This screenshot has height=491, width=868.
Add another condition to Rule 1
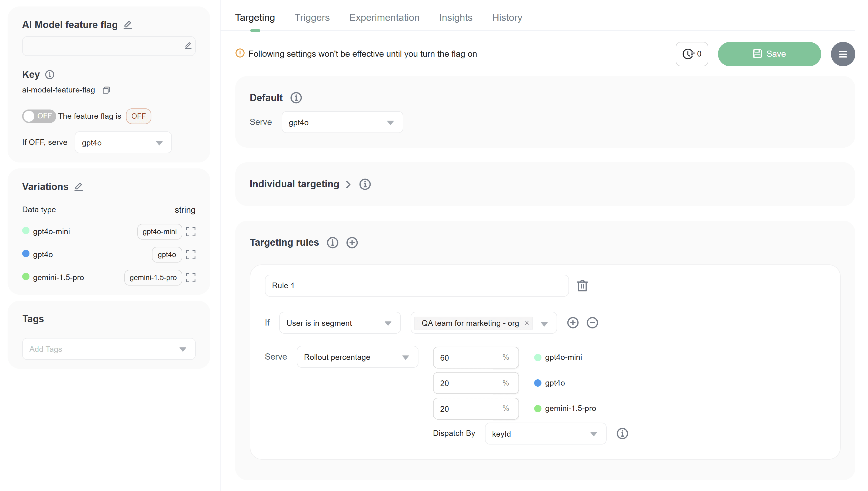tap(573, 323)
